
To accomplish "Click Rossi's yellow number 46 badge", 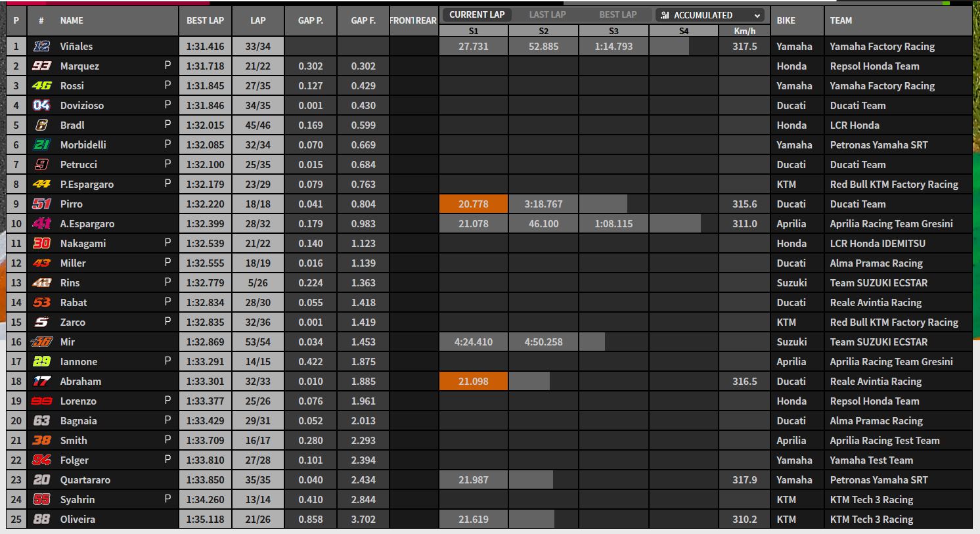I will pos(41,85).
